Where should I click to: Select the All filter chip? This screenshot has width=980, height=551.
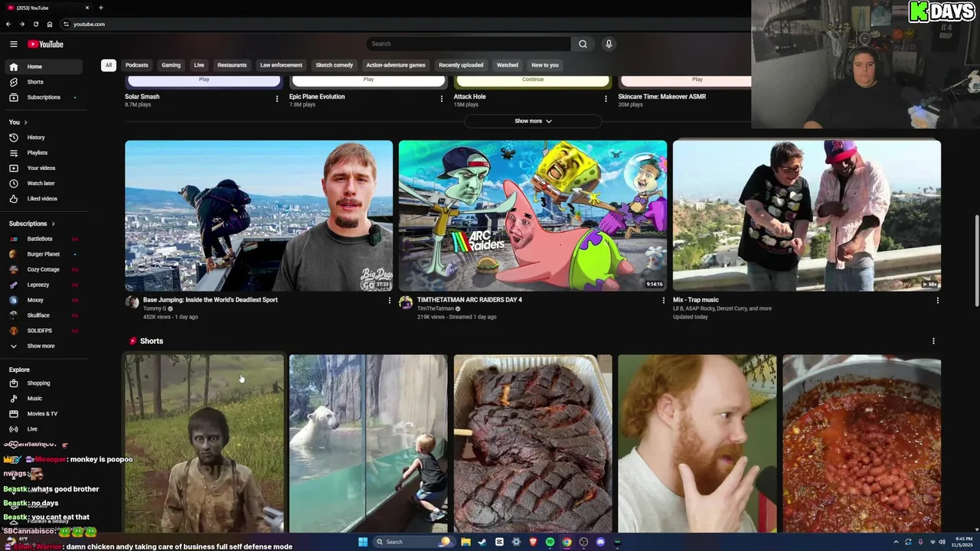109,65
